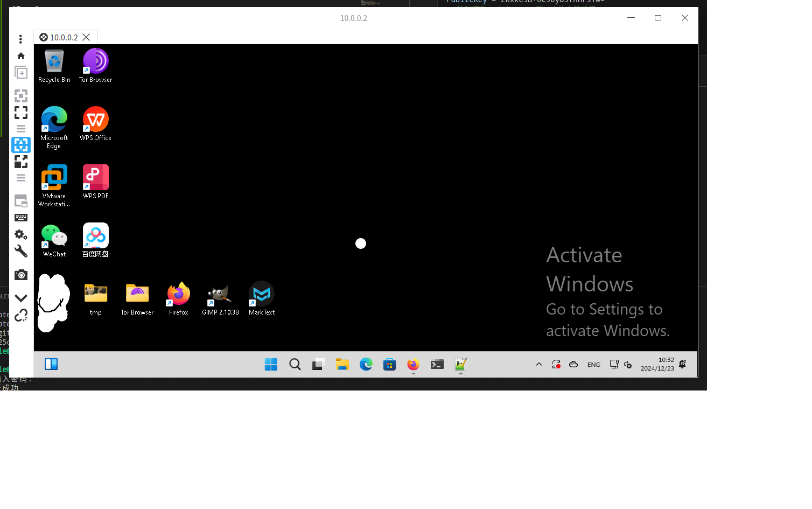Open the taskbar clock showing 10:32
Screen dimensions: 812x509
(x=657, y=364)
